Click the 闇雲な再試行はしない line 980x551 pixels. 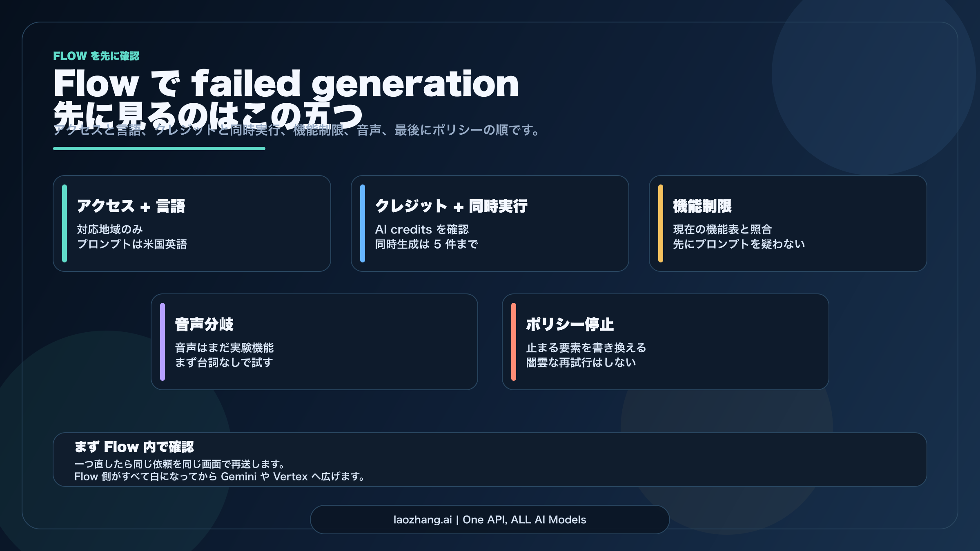[x=581, y=362]
